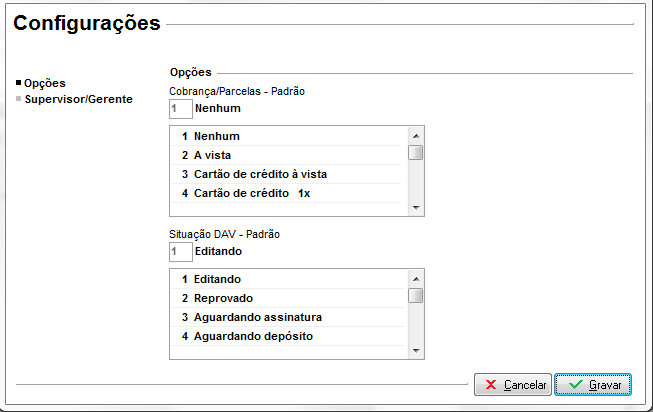Click the Situação DAV code input field

tap(180, 252)
